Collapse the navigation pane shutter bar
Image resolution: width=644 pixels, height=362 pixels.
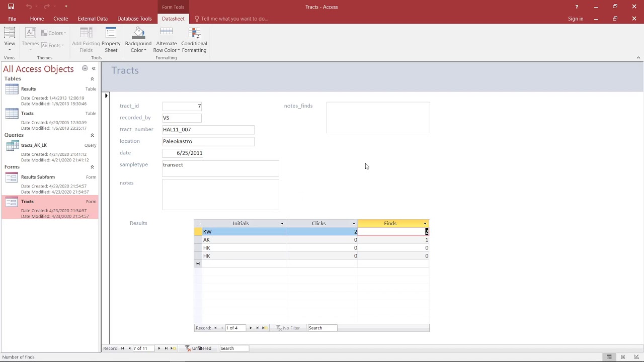point(94,68)
